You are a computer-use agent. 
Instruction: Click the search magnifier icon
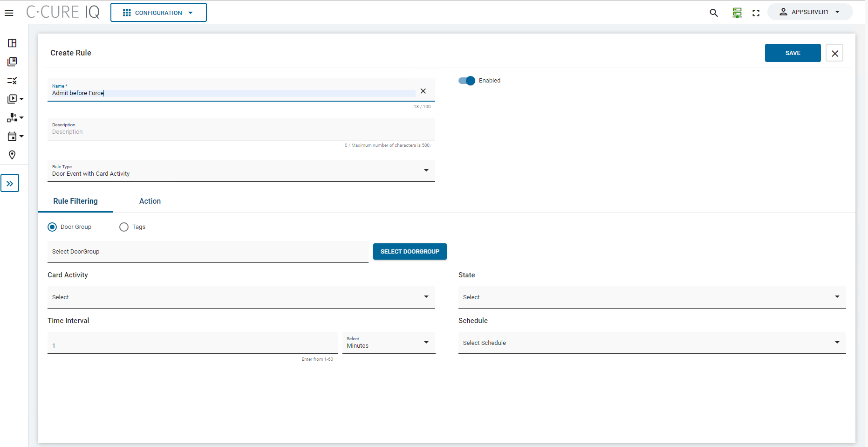click(713, 13)
